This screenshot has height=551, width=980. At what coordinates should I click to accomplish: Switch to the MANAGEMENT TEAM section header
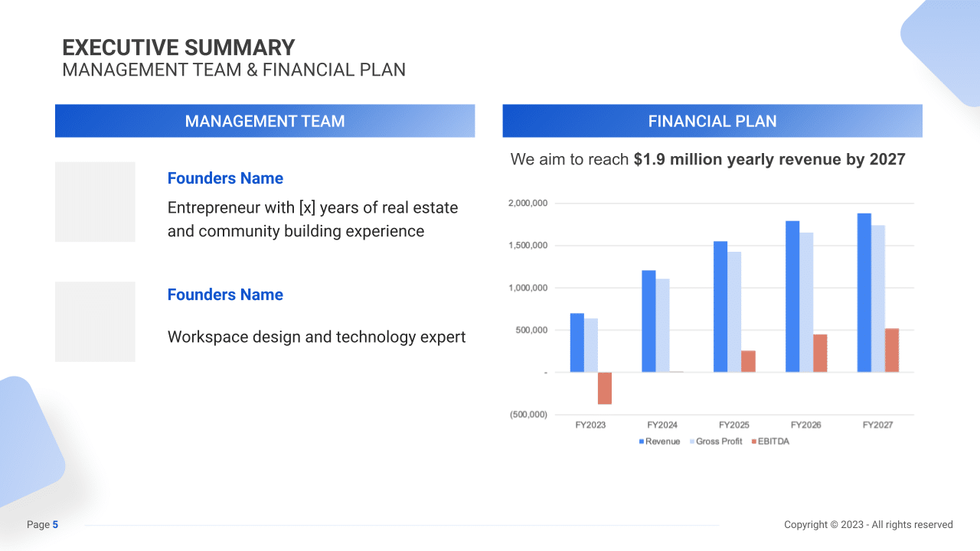[264, 121]
